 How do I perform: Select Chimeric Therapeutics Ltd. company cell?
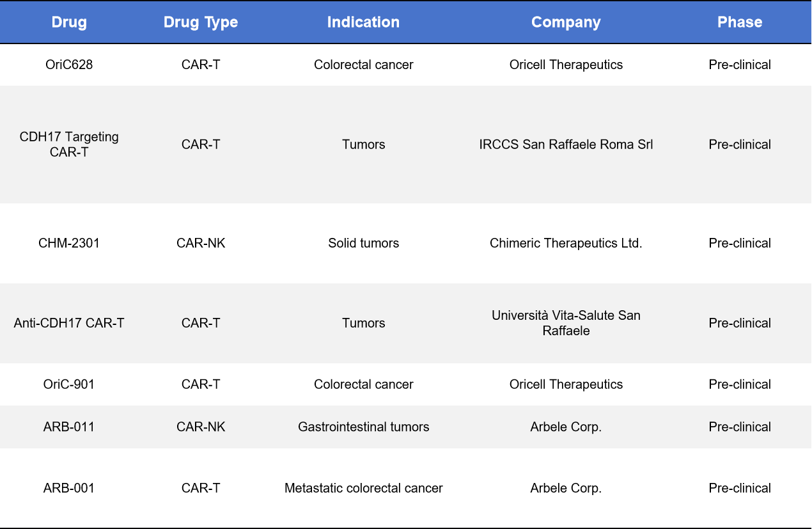[x=566, y=243]
